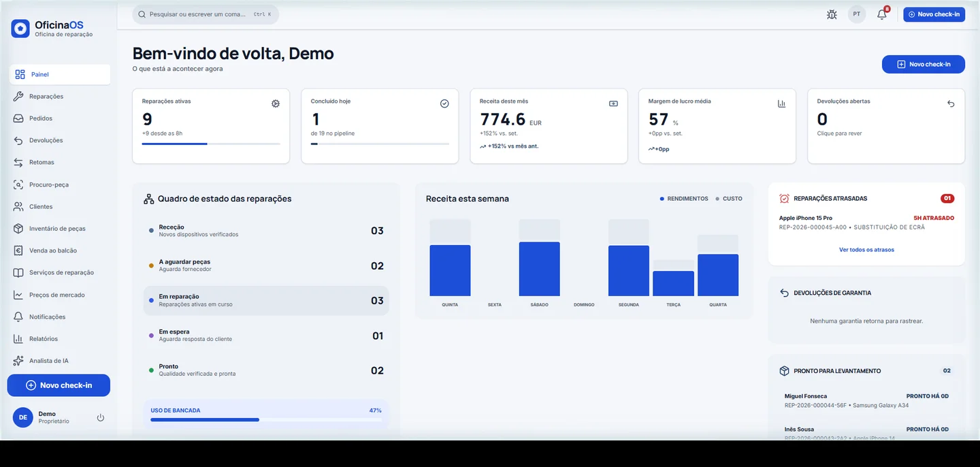Open Relatórios in the sidebar

[x=60, y=338]
